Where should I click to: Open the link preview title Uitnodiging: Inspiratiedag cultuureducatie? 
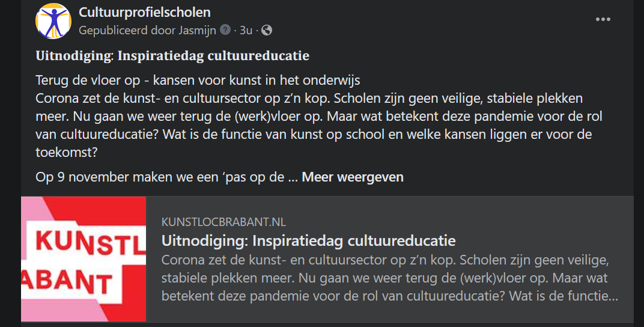click(x=308, y=240)
